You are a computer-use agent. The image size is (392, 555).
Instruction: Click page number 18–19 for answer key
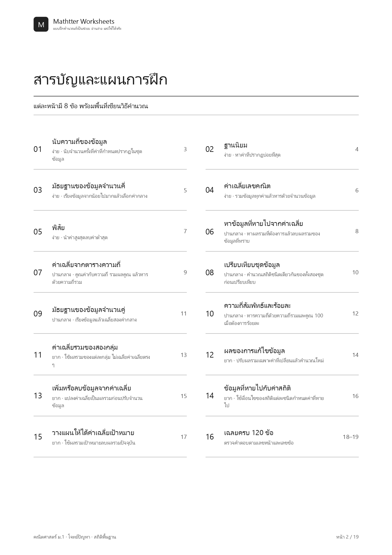pyautogui.click(x=351, y=437)
